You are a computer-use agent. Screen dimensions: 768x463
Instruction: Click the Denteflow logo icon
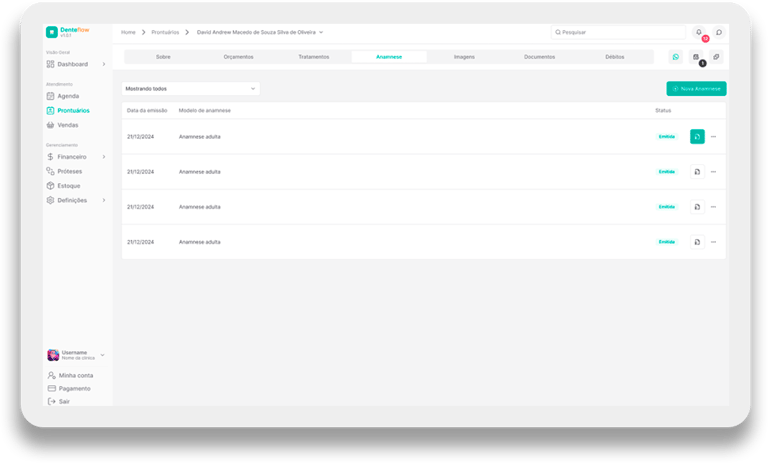point(51,32)
